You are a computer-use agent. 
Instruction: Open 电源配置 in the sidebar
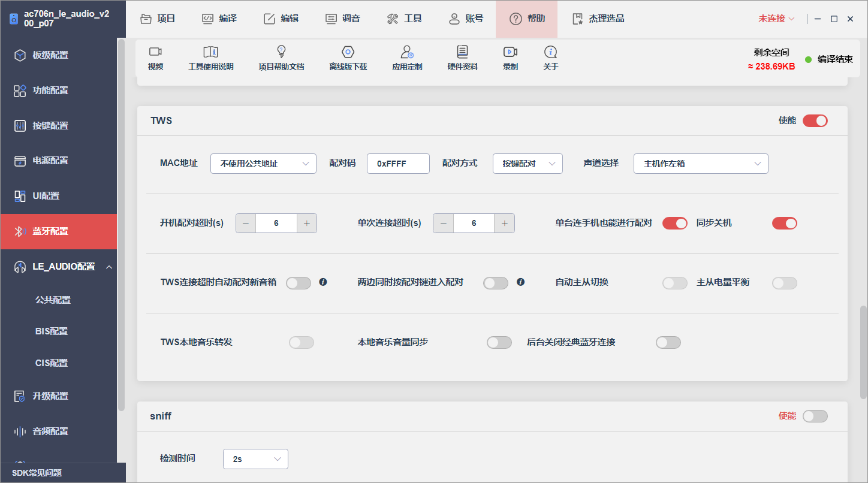(x=59, y=161)
